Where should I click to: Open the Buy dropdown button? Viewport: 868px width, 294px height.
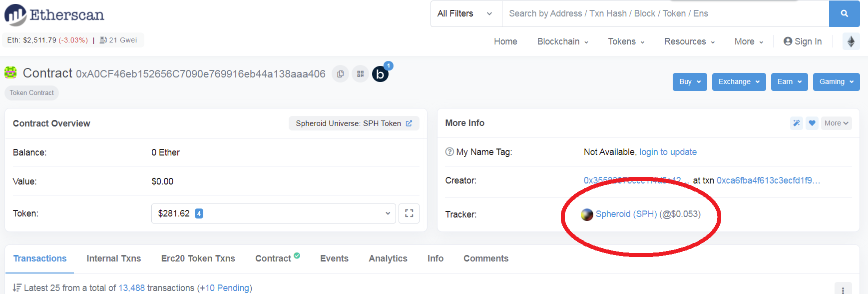(x=690, y=82)
